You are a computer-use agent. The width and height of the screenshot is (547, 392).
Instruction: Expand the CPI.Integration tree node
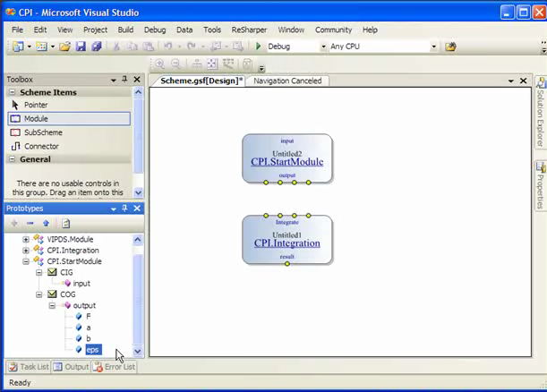[26, 251]
